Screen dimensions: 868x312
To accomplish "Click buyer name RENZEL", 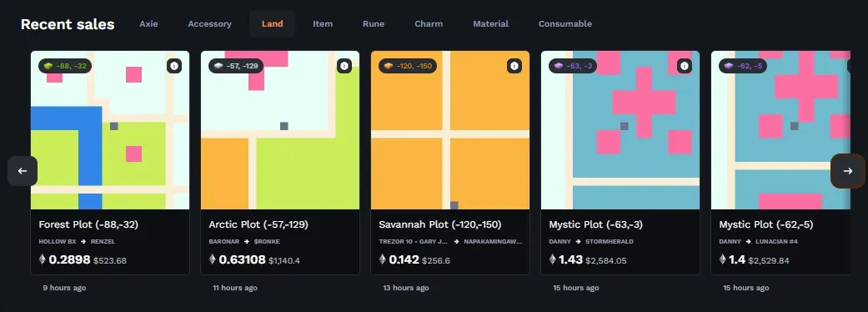I will (x=103, y=242).
